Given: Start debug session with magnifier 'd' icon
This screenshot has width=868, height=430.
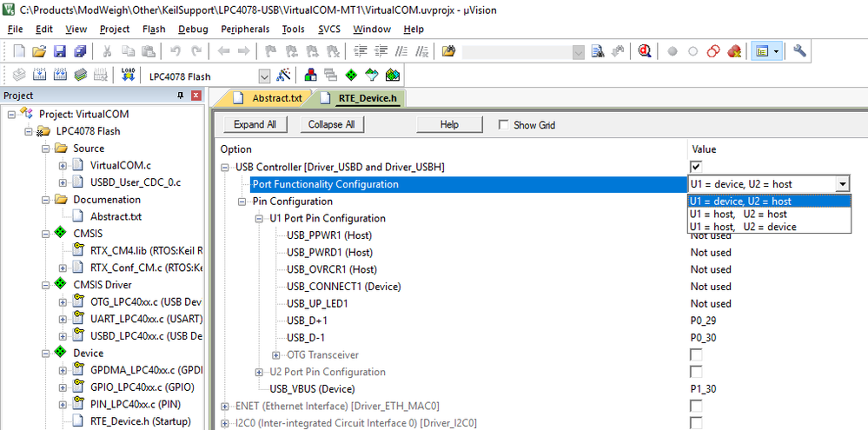Looking at the screenshot, I should pos(645,51).
